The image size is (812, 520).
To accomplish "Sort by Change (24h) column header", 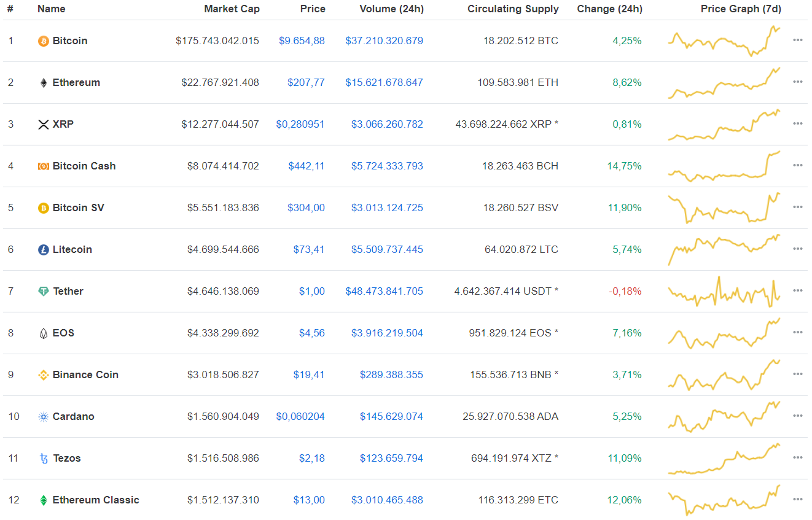I will click(x=609, y=9).
